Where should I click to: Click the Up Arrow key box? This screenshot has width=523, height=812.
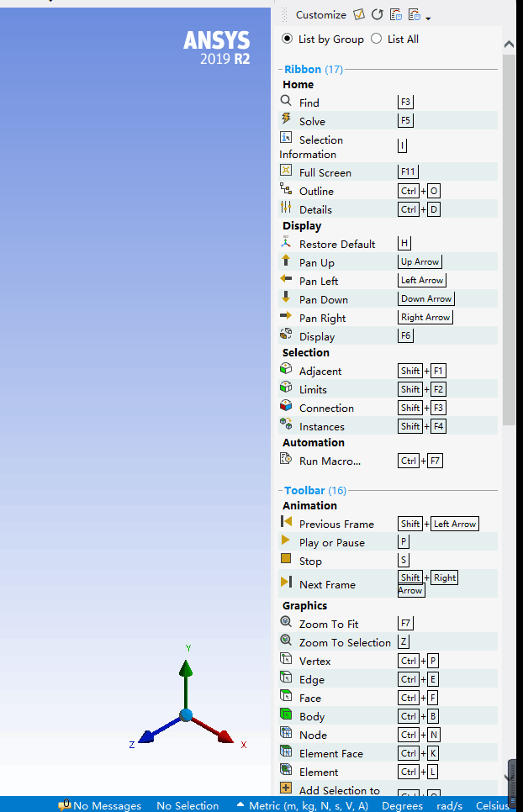(x=420, y=261)
